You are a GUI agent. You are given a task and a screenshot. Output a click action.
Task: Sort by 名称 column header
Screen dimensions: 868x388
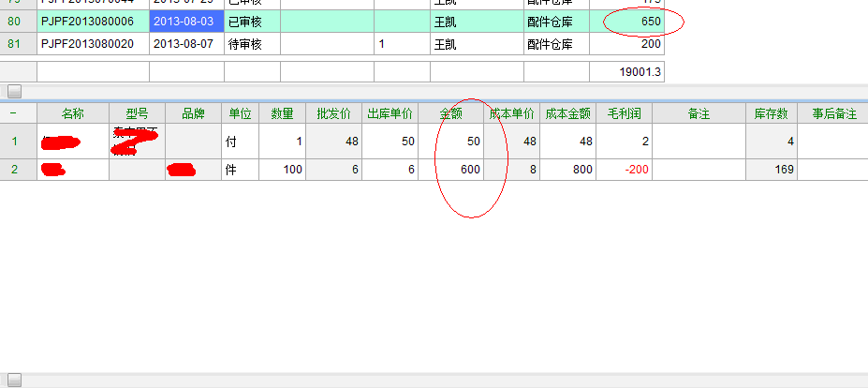(x=73, y=113)
